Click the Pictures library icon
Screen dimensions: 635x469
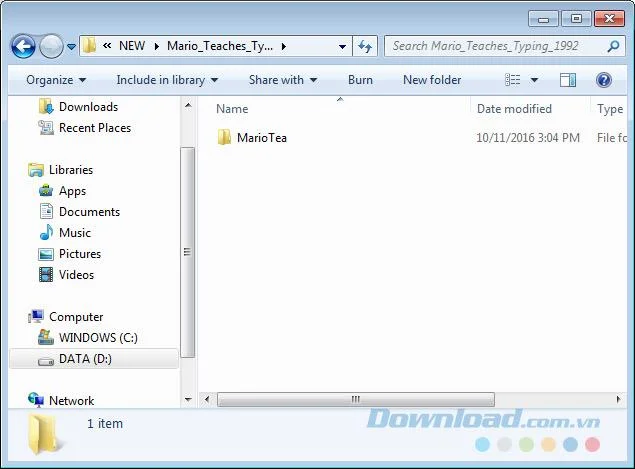(46, 254)
